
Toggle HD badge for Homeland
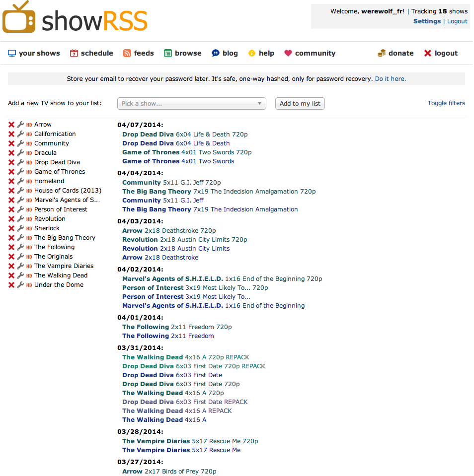click(x=29, y=181)
